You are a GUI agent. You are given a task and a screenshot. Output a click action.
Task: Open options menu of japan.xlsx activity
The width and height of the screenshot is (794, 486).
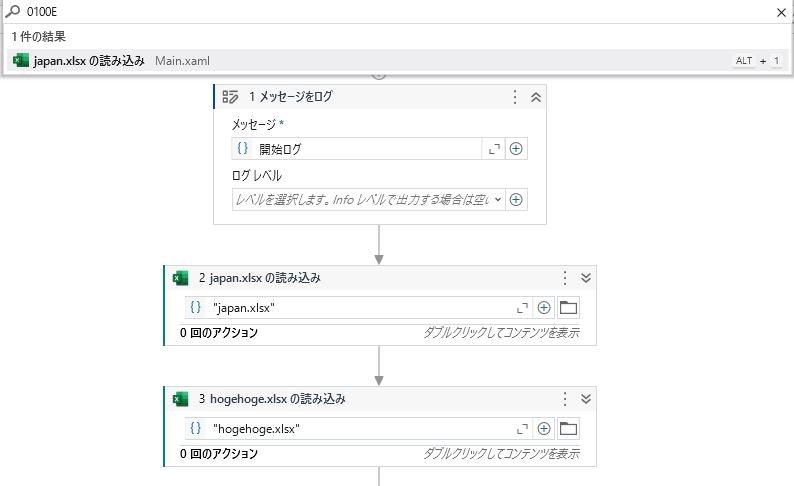click(565, 277)
